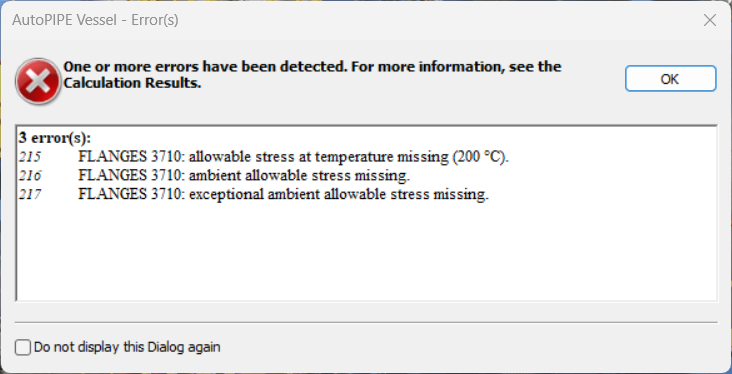Enable Do not display this Dialog again checkbox
The height and width of the screenshot is (374, 732).
coord(23,348)
